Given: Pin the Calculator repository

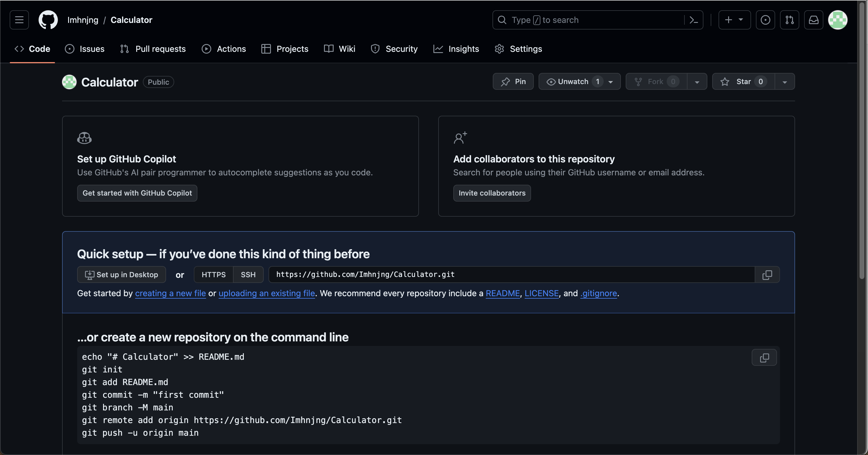Looking at the screenshot, I should (x=513, y=81).
